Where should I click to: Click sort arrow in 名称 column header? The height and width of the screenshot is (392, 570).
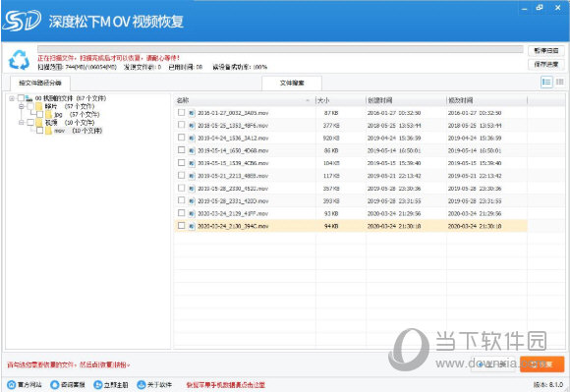[x=308, y=100]
